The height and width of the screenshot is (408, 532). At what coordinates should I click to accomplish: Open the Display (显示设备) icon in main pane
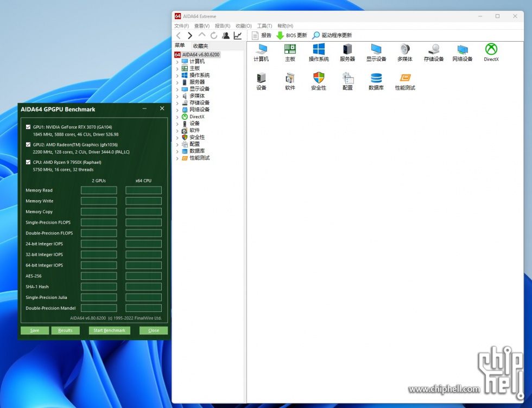tap(376, 53)
